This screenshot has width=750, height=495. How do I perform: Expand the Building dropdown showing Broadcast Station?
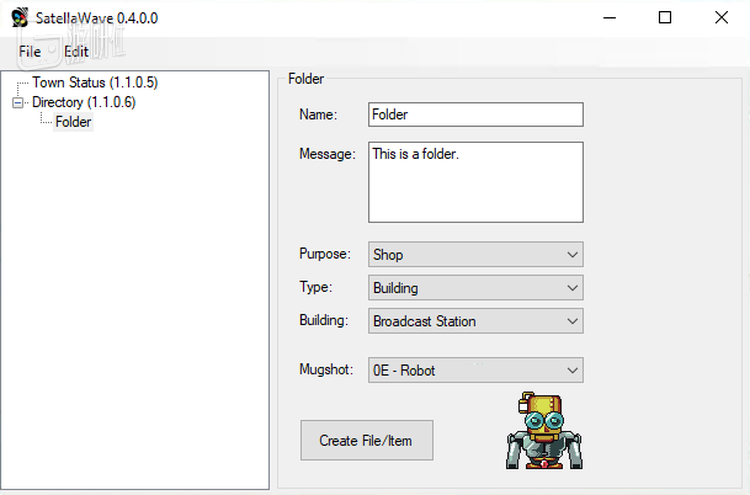pos(475,321)
